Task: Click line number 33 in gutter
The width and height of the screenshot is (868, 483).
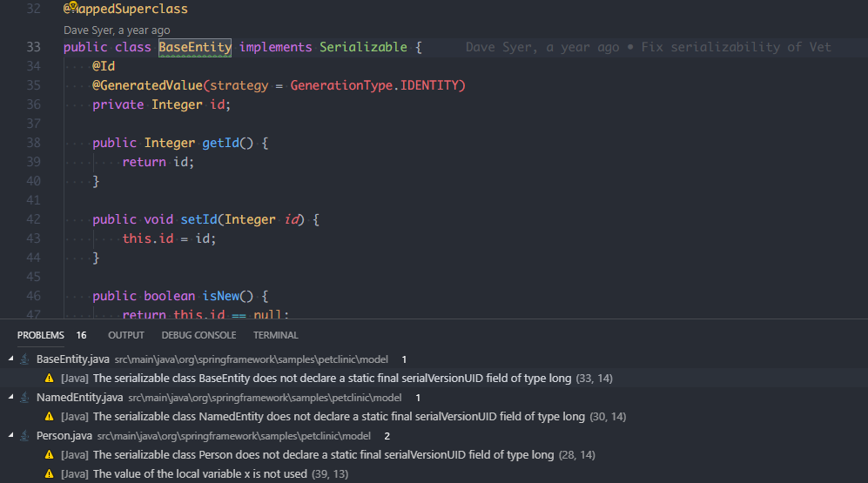Action: [x=33, y=48]
